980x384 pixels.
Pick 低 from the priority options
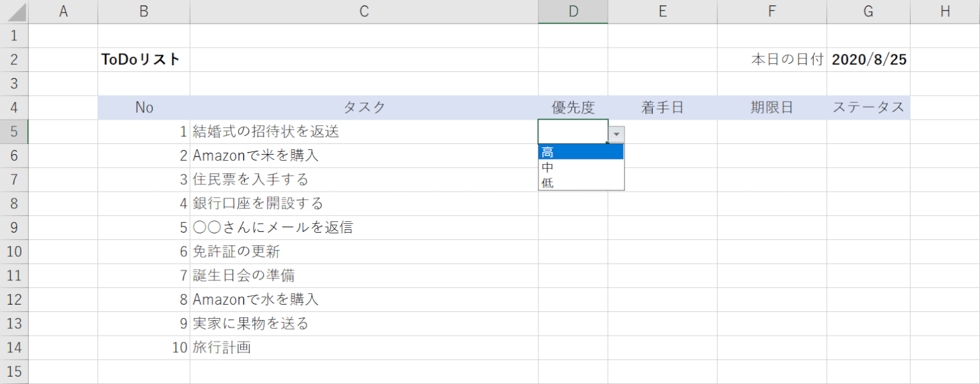tap(581, 182)
